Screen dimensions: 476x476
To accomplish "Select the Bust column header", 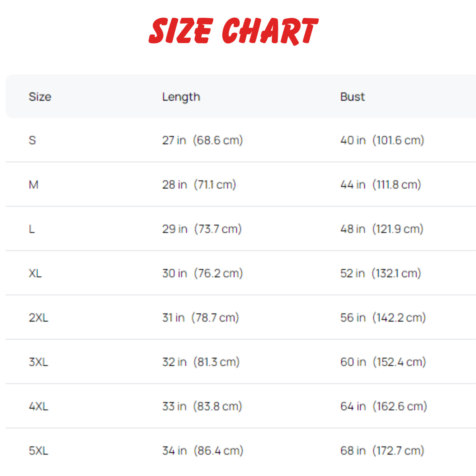I will (x=352, y=97).
